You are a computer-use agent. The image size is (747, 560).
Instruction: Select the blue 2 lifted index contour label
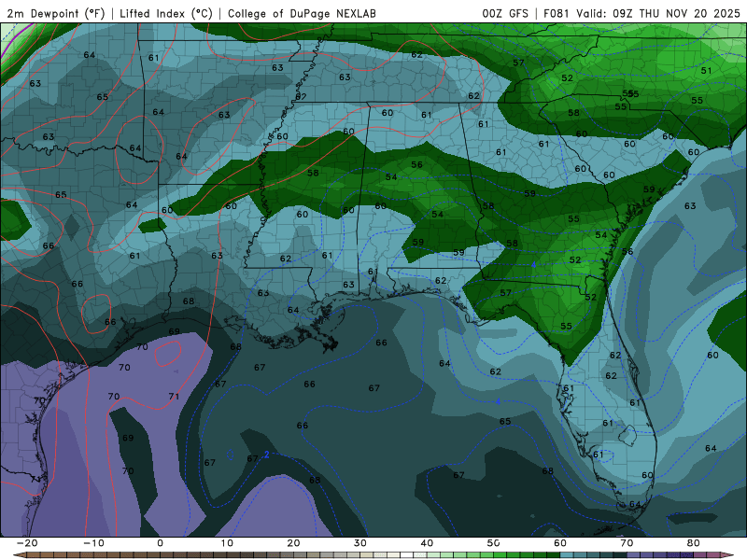coord(267,455)
